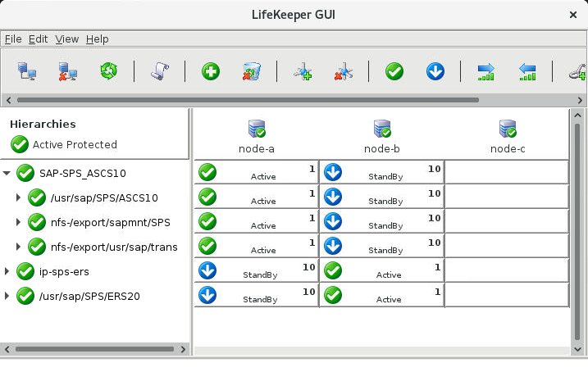Expand the /usr/sap/SPS/ASCS10 tree node

coord(18,197)
